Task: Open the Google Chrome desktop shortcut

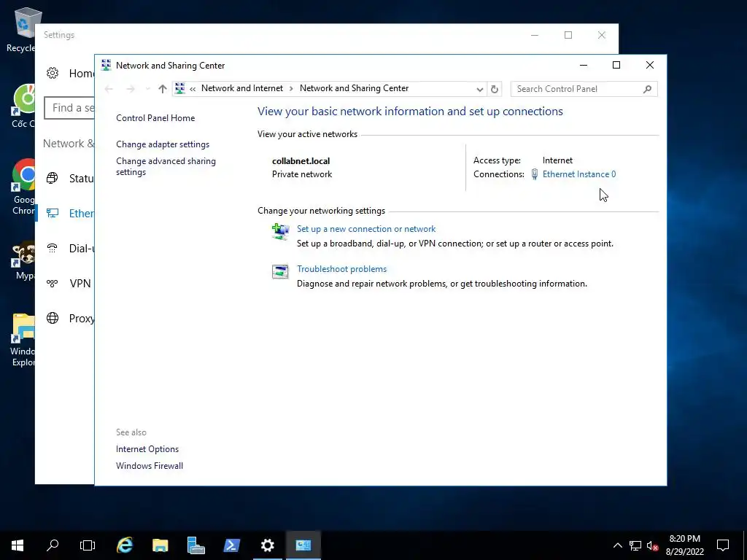Action: click(x=23, y=187)
